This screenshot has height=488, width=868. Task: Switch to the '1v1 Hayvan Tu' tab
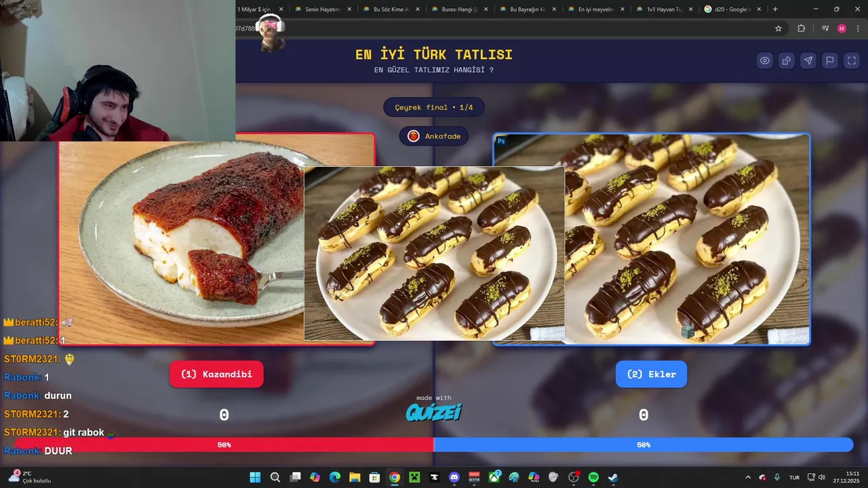665,9
